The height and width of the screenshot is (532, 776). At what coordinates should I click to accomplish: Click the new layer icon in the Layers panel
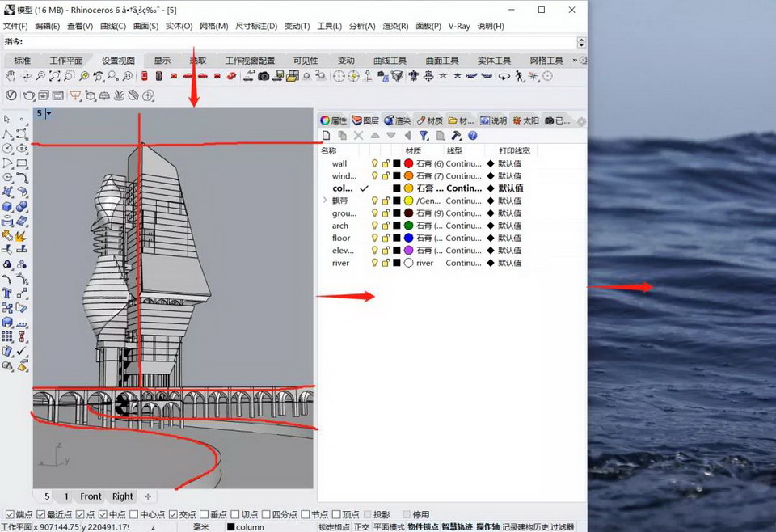[x=327, y=136]
